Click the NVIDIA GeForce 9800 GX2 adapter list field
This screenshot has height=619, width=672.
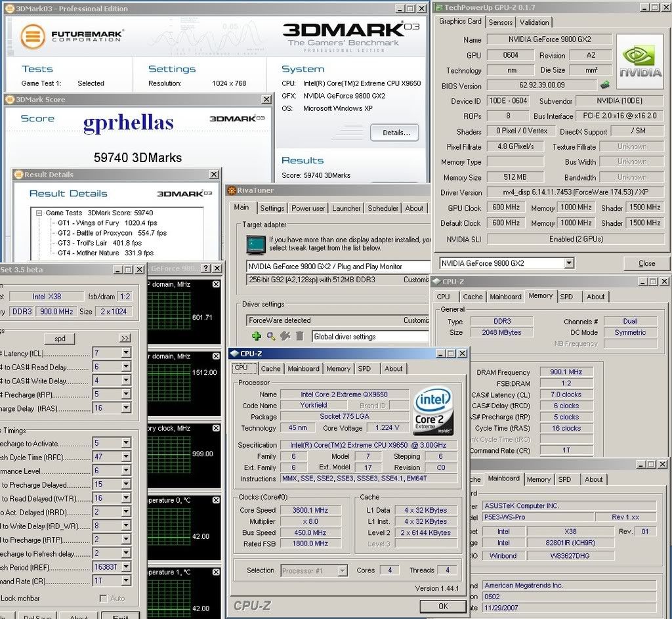(338, 267)
